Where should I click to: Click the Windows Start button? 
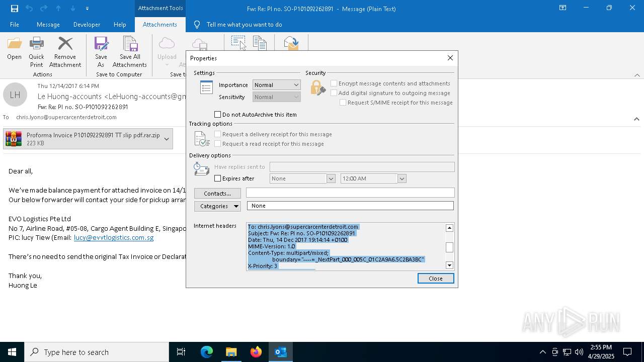tap(12, 352)
